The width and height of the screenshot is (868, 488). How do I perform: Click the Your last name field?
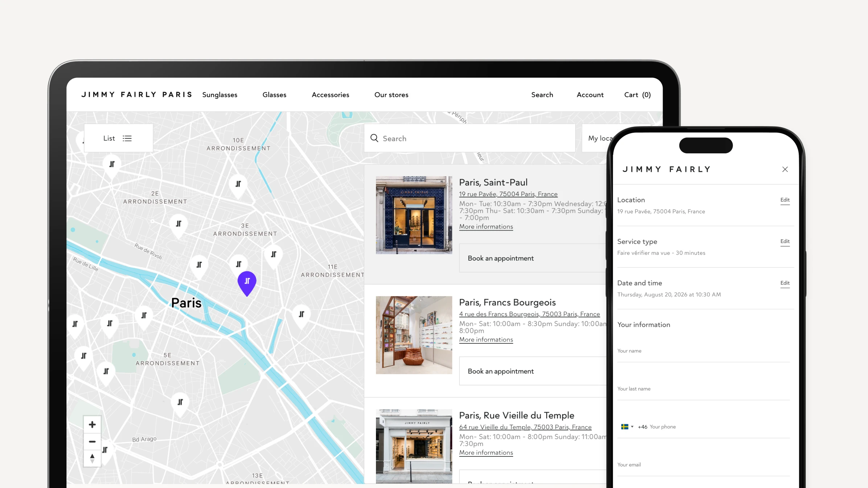coord(704,389)
